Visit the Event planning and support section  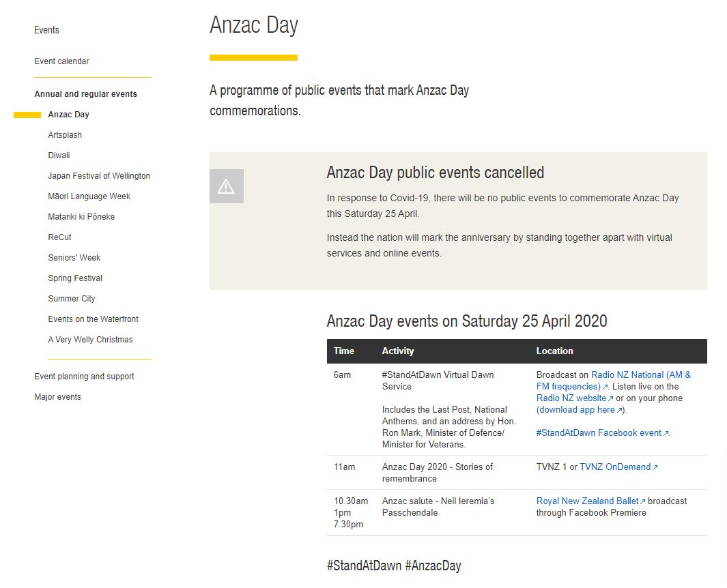[84, 376]
